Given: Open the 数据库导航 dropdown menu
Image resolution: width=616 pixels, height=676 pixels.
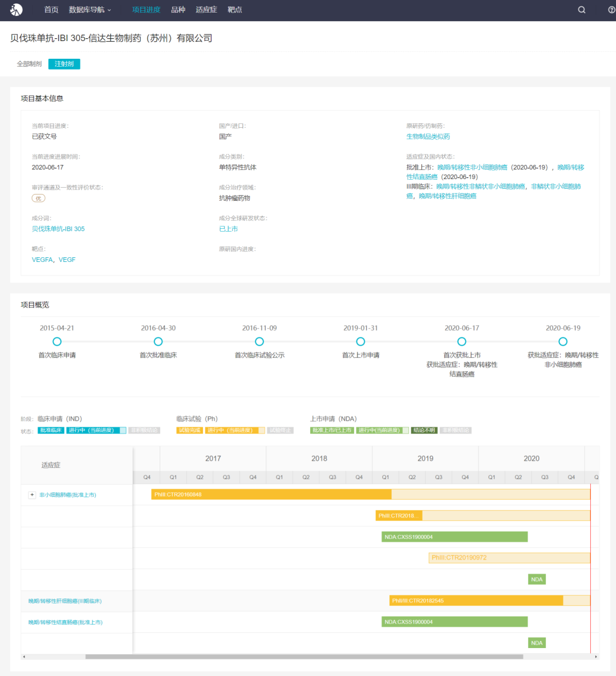Looking at the screenshot, I should (x=90, y=10).
